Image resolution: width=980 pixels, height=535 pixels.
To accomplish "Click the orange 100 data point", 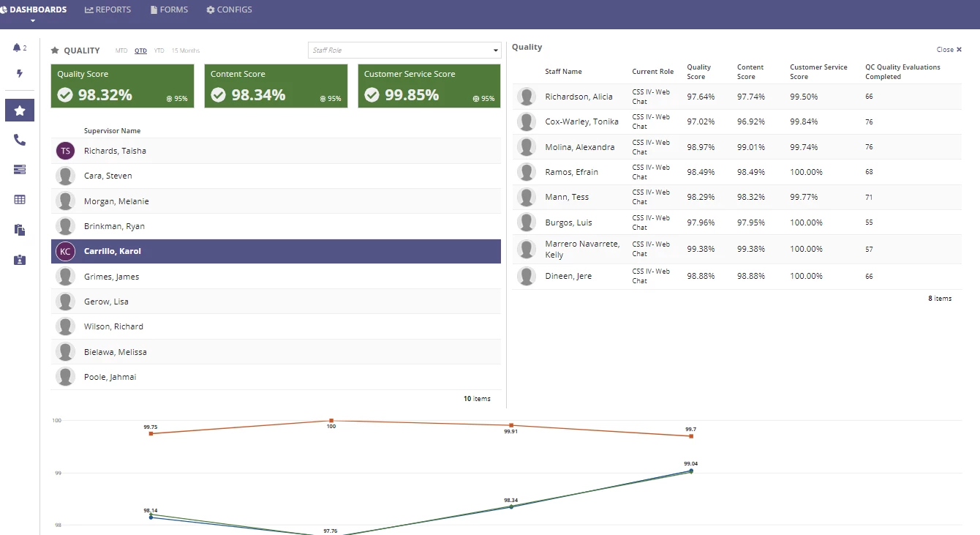I will pos(331,420).
